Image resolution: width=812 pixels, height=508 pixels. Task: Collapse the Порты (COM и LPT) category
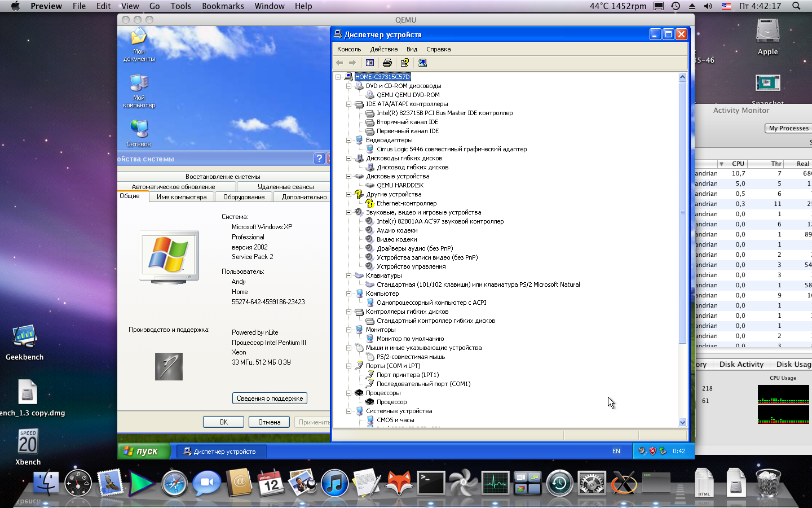pyautogui.click(x=348, y=366)
